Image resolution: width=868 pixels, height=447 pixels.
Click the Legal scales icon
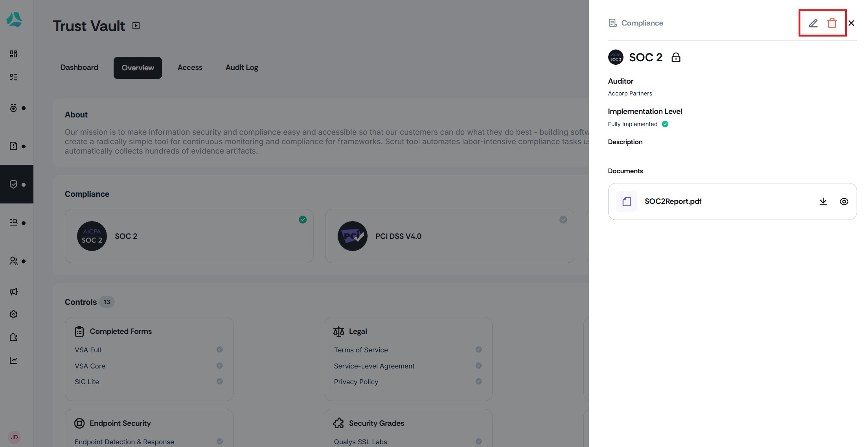(x=338, y=332)
